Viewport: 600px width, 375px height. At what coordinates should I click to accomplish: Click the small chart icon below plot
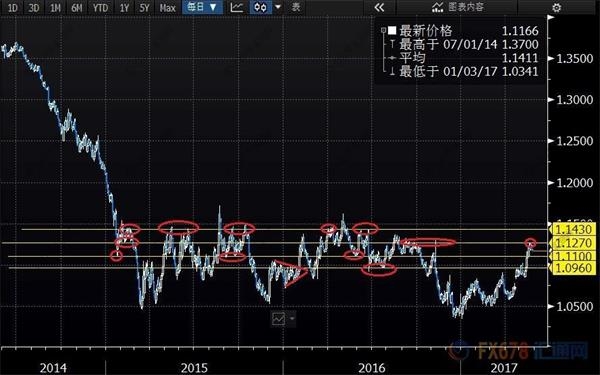(x=279, y=318)
